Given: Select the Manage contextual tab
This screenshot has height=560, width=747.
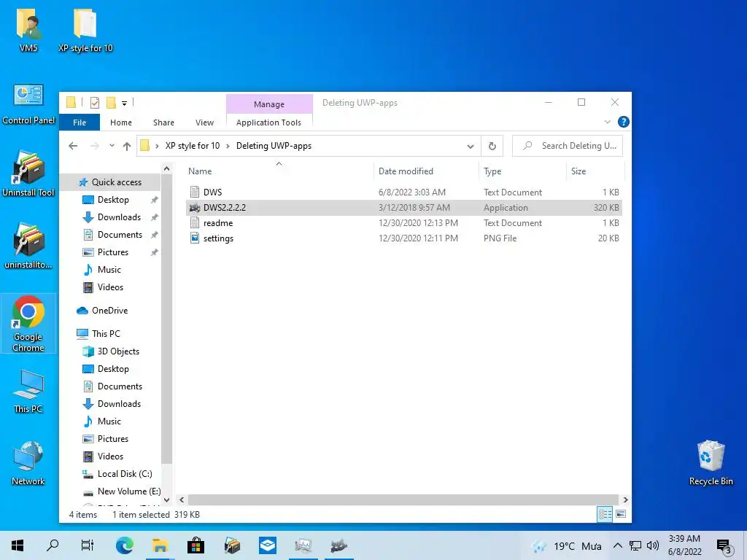Looking at the screenshot, I should 269,104.
